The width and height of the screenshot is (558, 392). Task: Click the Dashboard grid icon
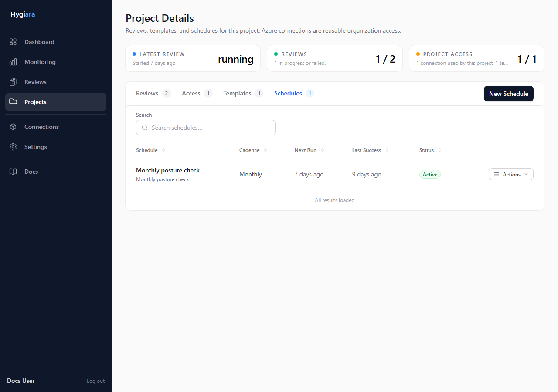[x=13, y=42]
